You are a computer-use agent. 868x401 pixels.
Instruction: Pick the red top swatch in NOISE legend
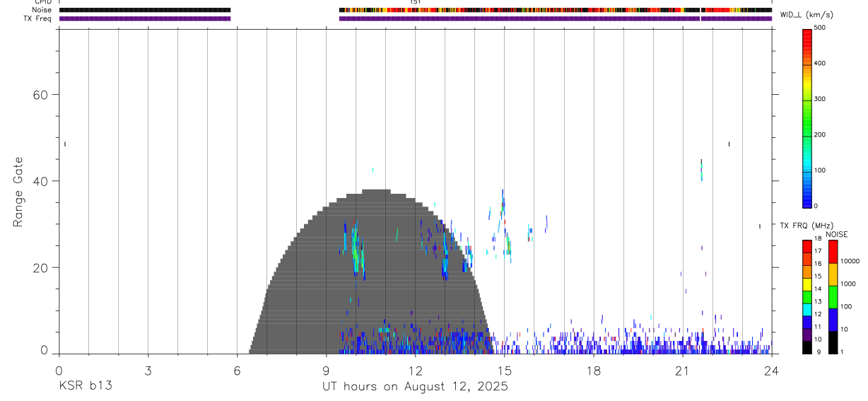coord(833,252)
